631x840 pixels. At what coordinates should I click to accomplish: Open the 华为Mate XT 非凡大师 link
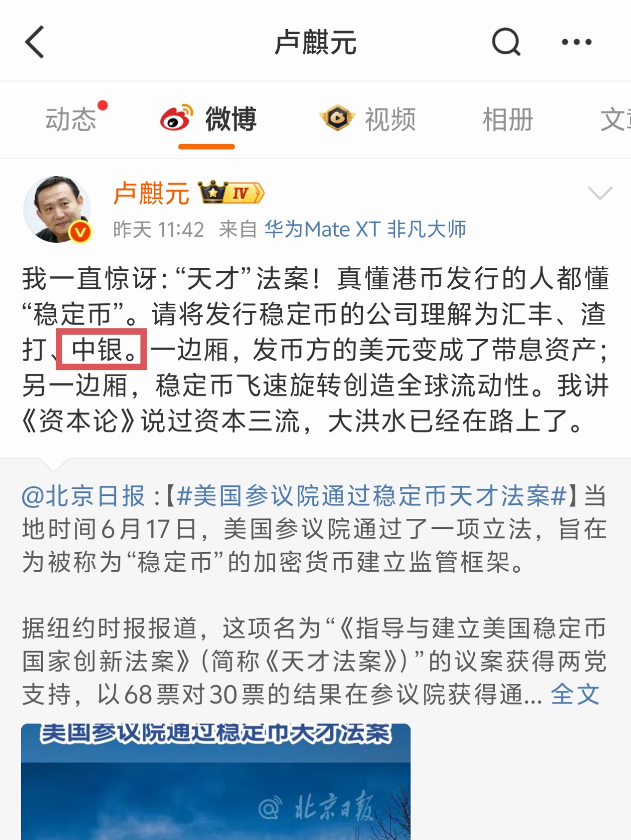tap(365, 230)
